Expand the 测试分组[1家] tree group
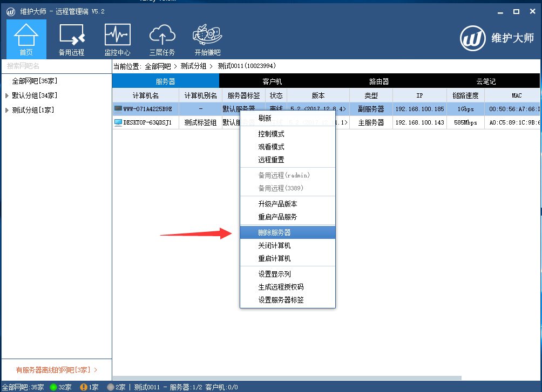 6,110
